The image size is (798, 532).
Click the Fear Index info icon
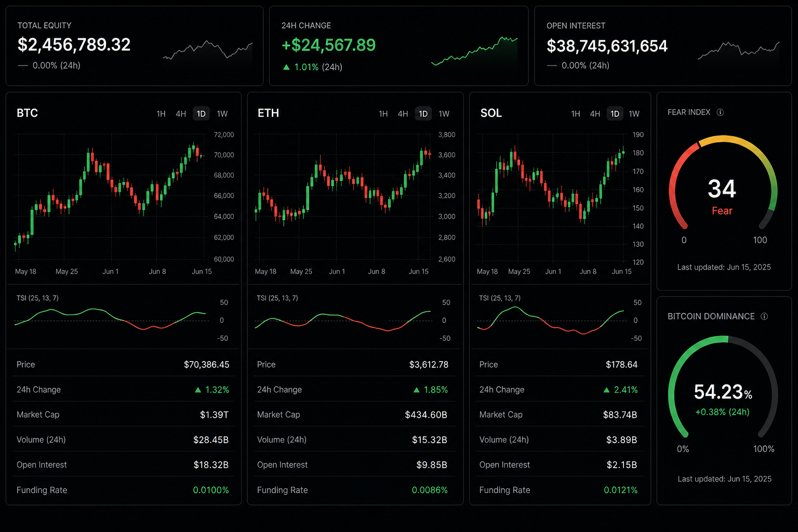(x=720, y=112)
